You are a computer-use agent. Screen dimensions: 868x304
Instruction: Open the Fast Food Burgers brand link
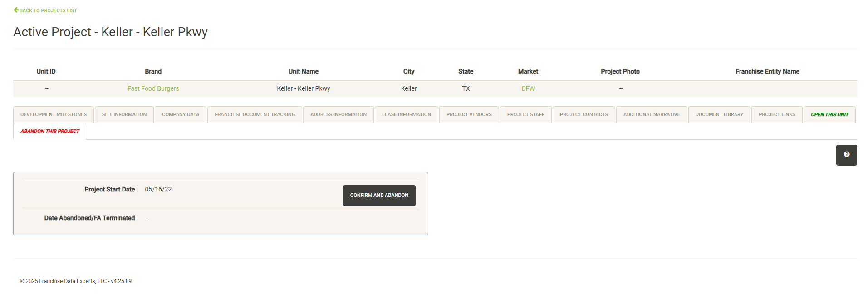tap(153, 89)
